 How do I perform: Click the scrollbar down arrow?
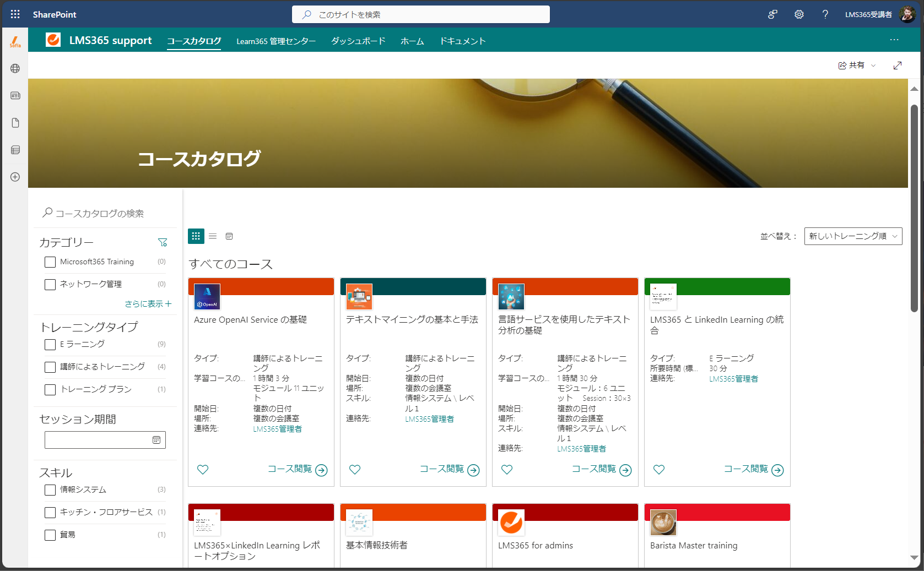[x=914, y=558]
